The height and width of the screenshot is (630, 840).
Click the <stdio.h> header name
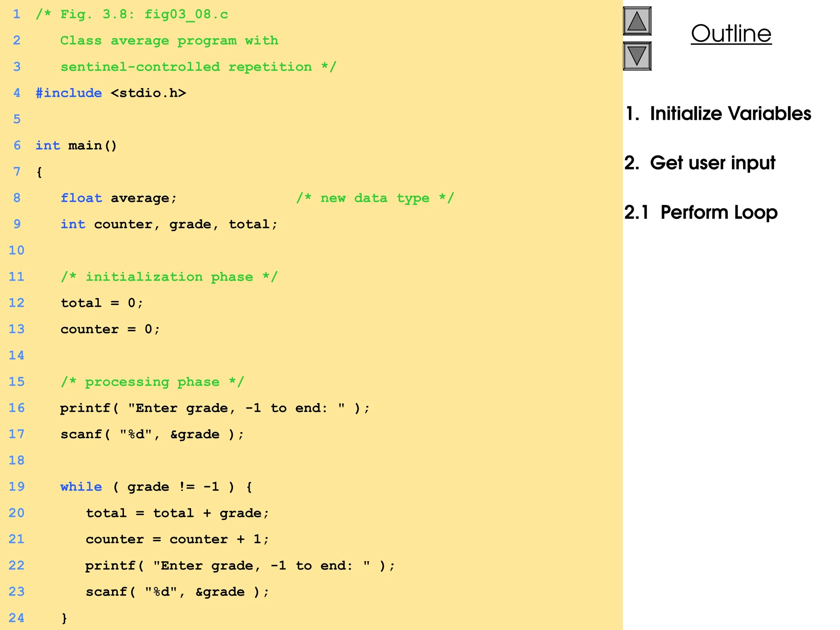tap(148, 93)
